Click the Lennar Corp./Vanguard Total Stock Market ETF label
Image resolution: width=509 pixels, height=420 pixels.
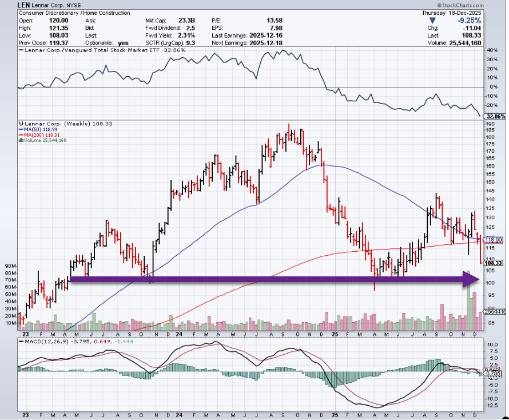[97, 50]
